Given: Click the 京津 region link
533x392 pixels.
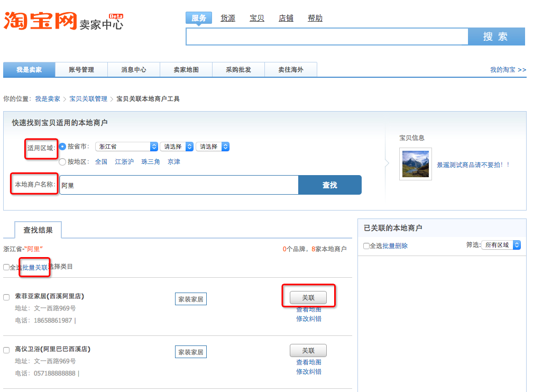Looking at the screenshot, I should [x=174, y=162].
